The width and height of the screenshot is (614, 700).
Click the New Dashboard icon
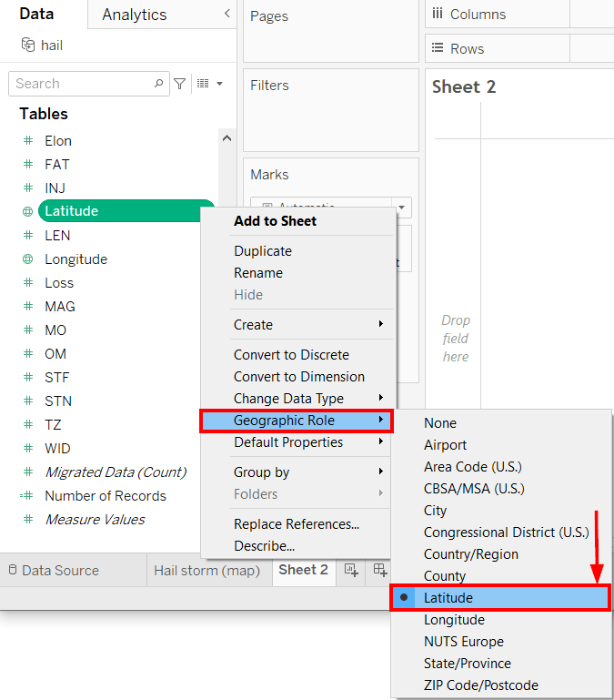[380, 570]
